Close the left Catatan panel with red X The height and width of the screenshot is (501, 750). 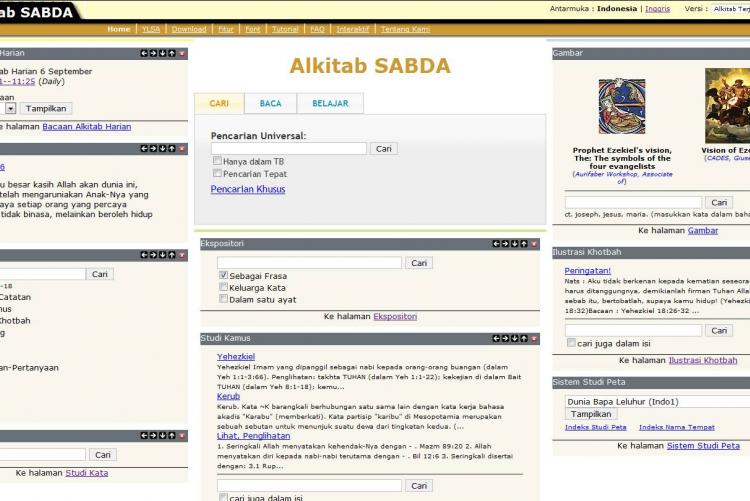click(x=182, y=255)
